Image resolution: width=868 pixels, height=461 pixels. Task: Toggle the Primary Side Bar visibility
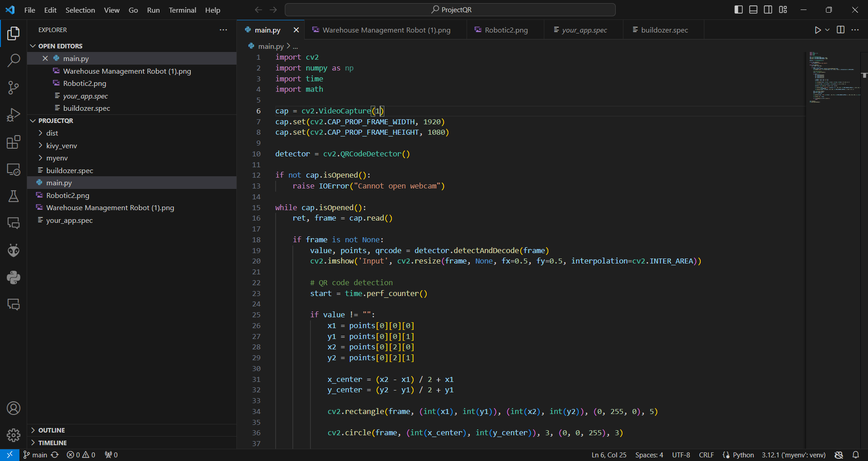pos(739,9)
